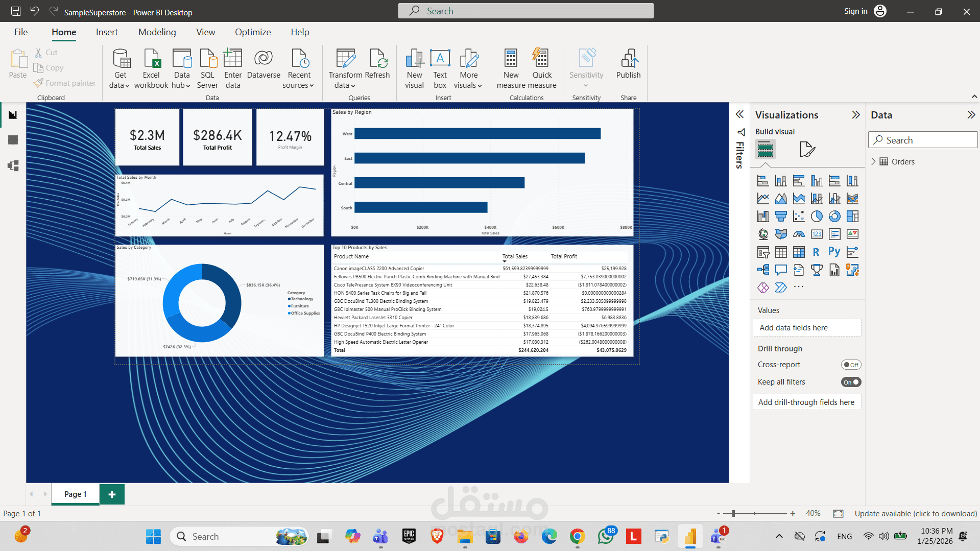Screen dimensions: 980x551
Task: Collapse the ribbon with the chevron
Action: 974,97
